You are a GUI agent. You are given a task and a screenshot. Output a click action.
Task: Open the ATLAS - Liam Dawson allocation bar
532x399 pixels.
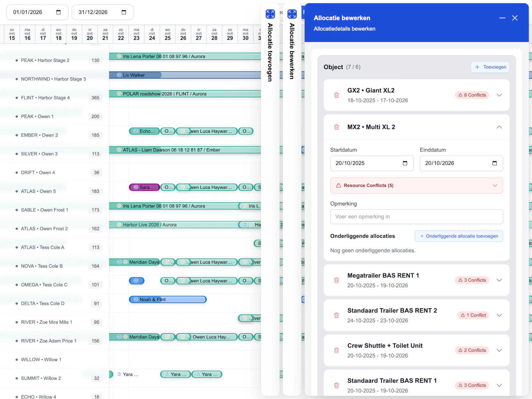tap(185, 150)
